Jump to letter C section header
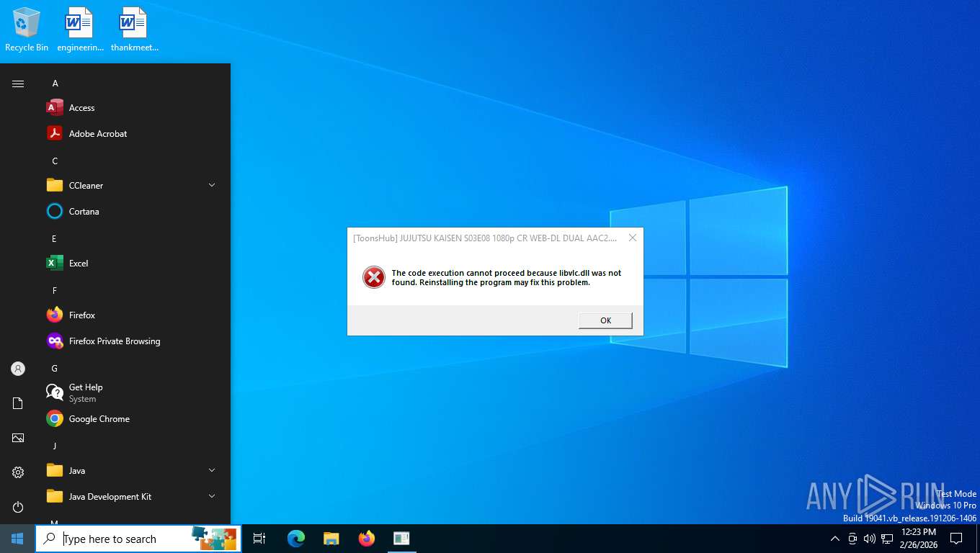The width and height of the screenshot is (980, 553). click(55, 161)
